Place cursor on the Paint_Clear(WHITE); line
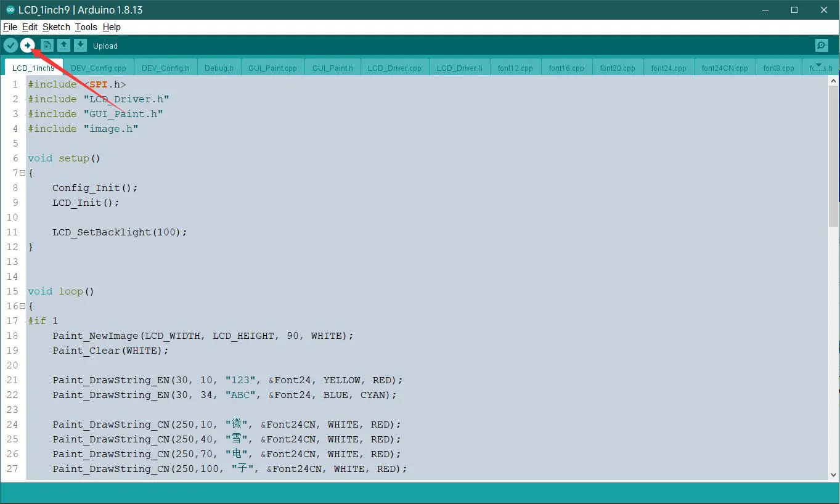Screen dimensions: 840x504 pyautogui.click(x=110, y=351)
